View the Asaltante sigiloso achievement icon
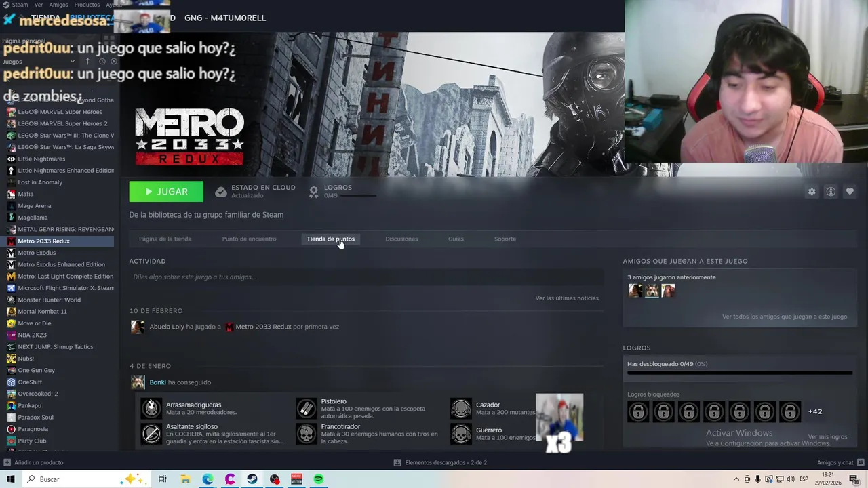Image resolution: width=868 pixels, height=488 pixels. (151, 434)
